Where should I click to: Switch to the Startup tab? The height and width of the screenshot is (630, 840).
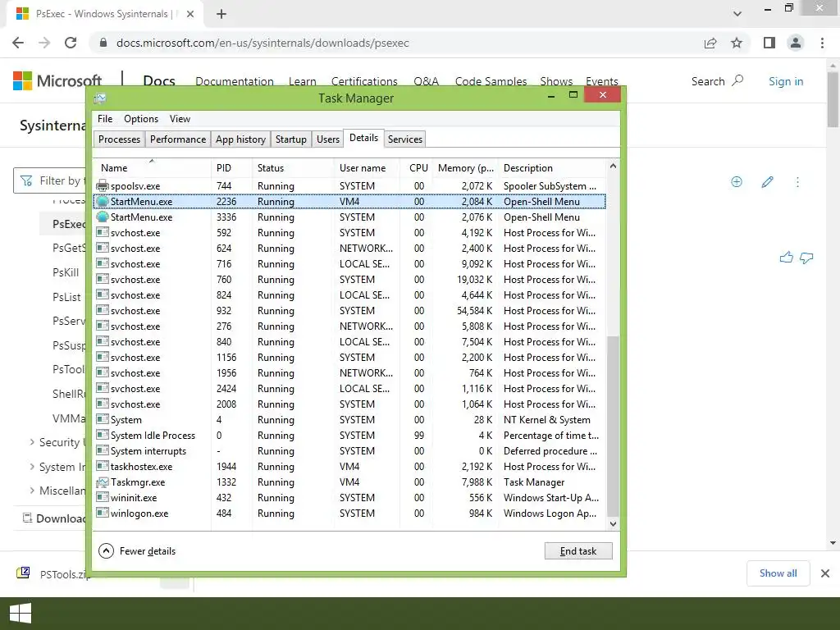click(291, 139)
